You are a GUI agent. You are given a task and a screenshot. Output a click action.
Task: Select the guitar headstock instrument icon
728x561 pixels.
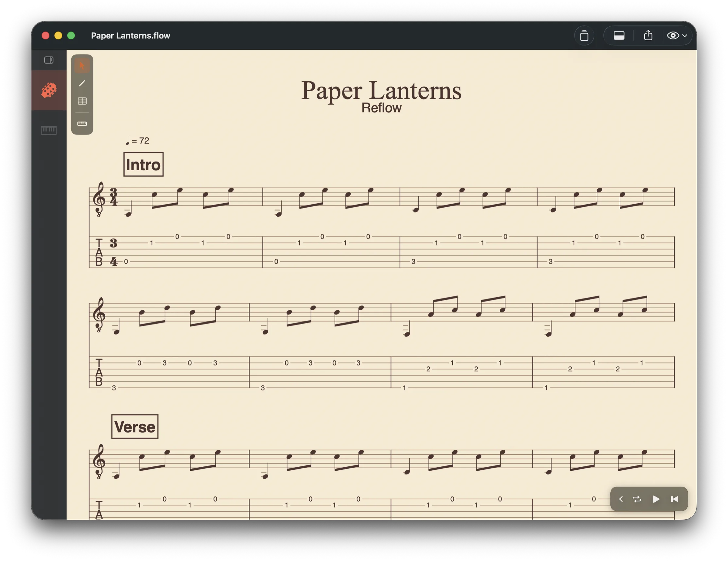49,90
